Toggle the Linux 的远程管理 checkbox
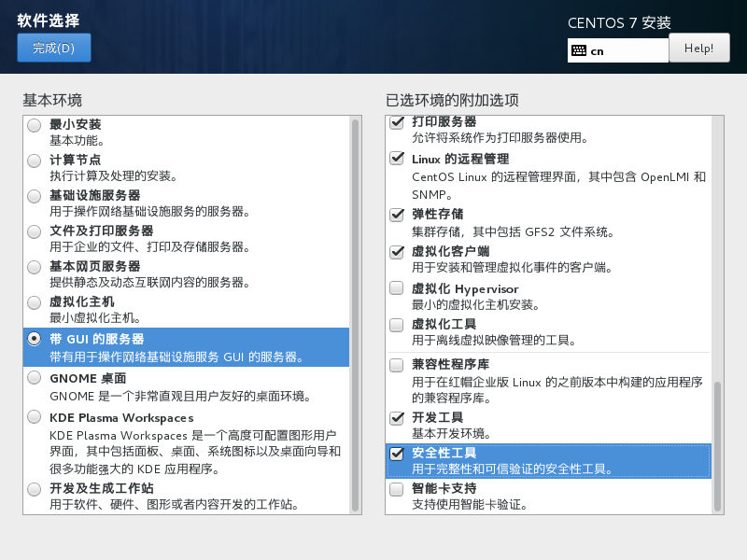The image size is (747, 560). [396, 158]
